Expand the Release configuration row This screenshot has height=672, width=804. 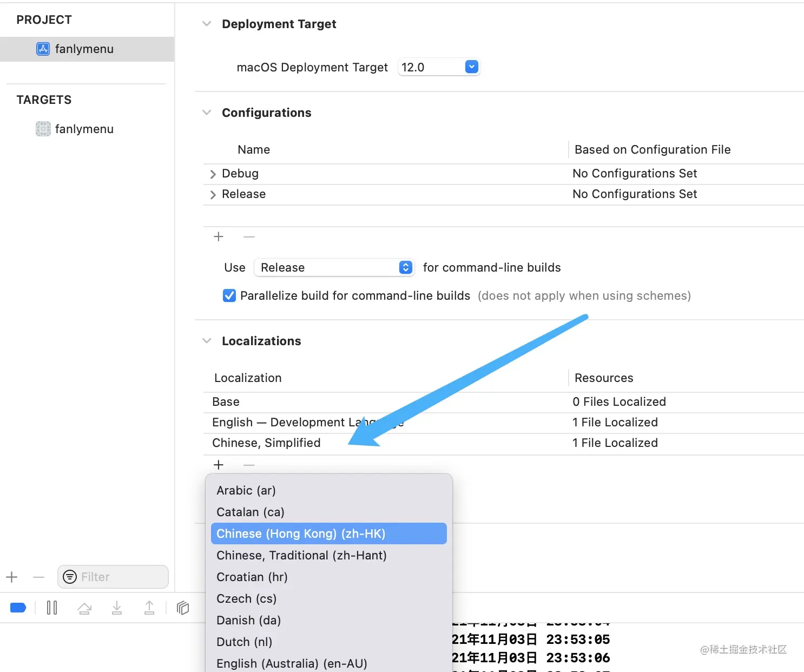tap(213, 194)
